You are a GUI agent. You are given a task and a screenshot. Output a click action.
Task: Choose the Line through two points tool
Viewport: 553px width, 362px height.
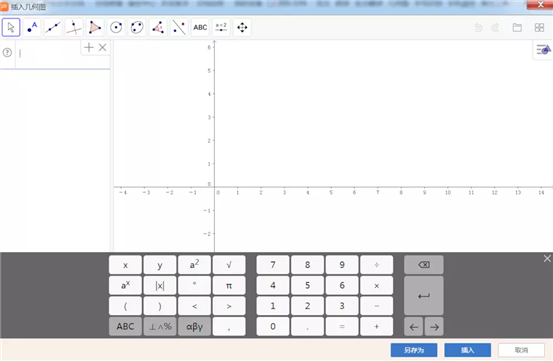click(x=53, y=28)
